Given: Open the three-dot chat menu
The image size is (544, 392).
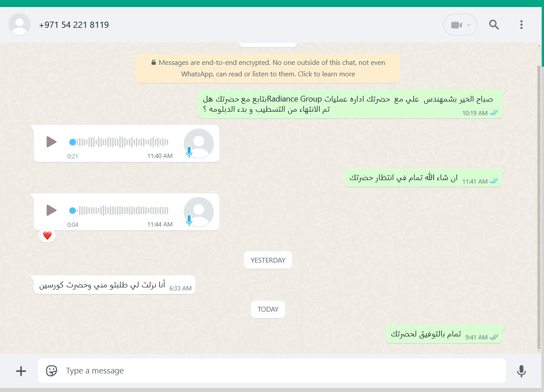Looking at the screenshot, I should coord(521,25).
